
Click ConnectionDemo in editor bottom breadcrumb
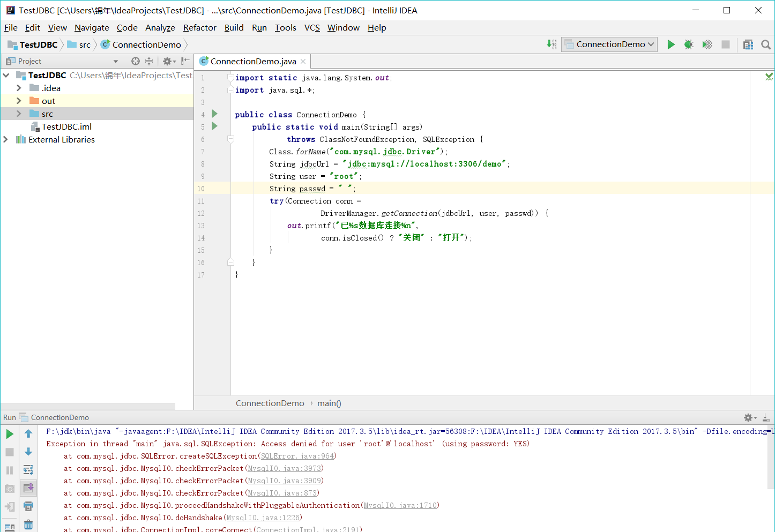270,403
